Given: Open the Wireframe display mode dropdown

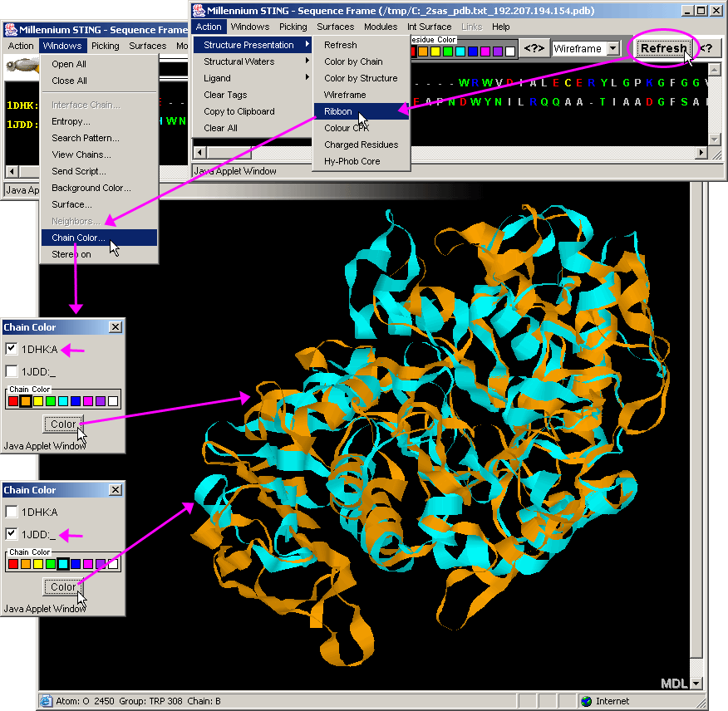Looking at the screenshot, I should [613, 48].
